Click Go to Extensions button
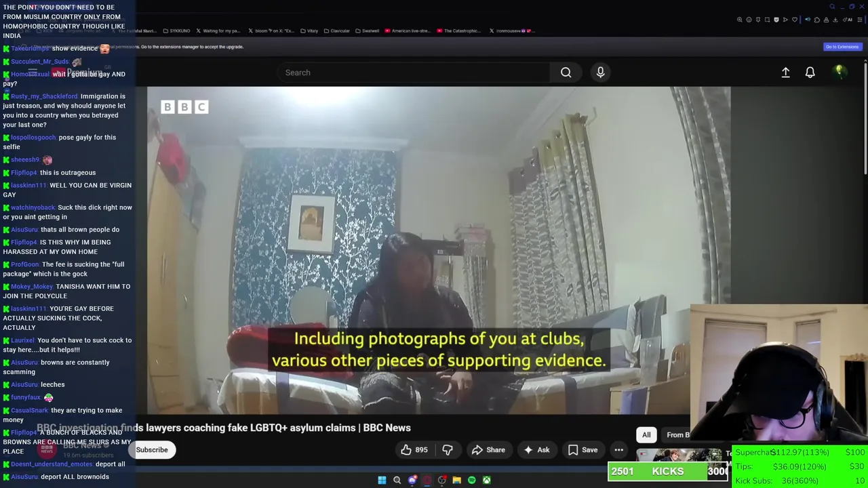868x488 pixels. tap(842, 47)
